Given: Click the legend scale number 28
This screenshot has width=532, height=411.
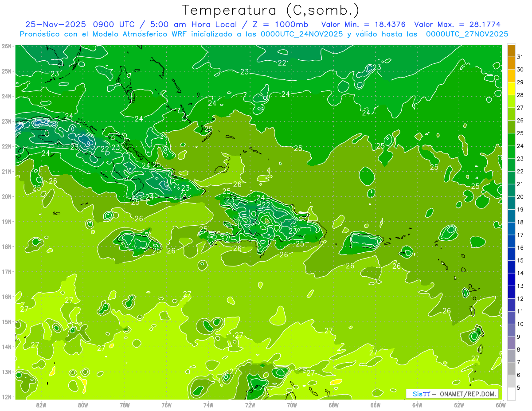Looking at the screenshot, I should [x=520, y=95].
